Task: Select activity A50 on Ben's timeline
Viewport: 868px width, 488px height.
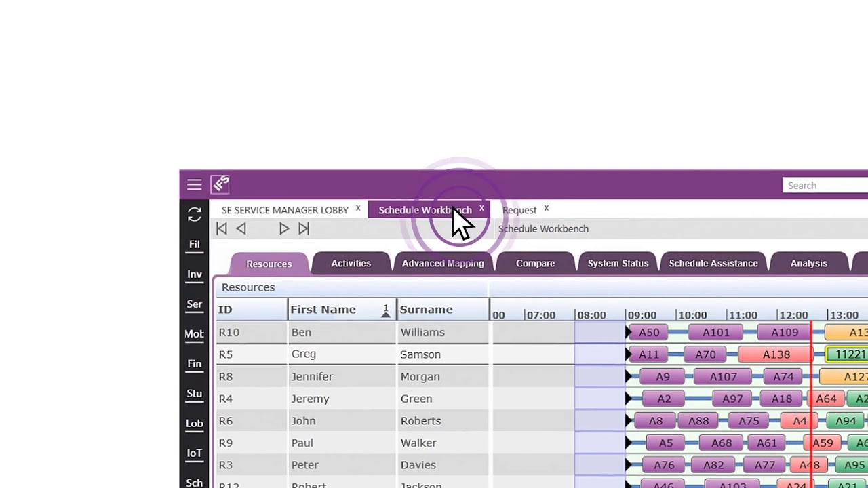Action: (x=649, y=333)
